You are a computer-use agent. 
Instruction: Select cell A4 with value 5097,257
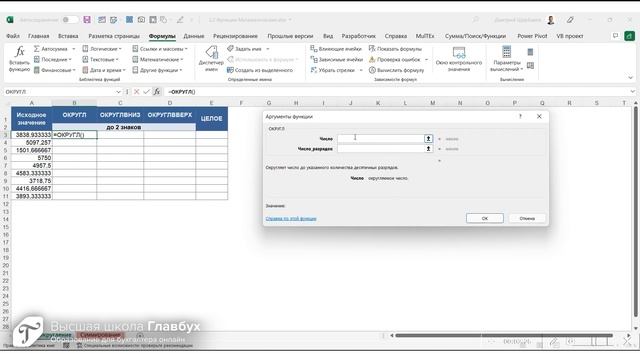pyautogui.click(x=32, y=142)
